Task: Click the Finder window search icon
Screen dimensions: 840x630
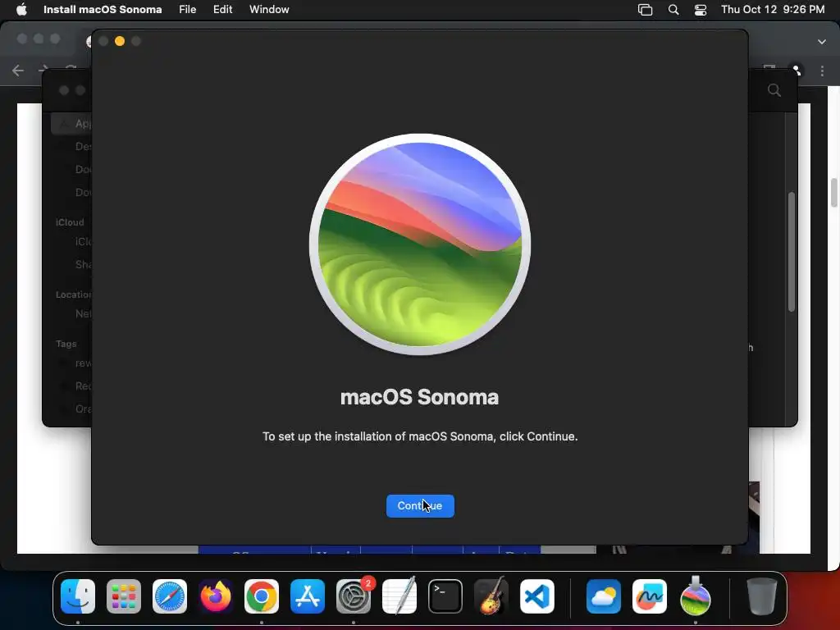Action: (774, 90)
